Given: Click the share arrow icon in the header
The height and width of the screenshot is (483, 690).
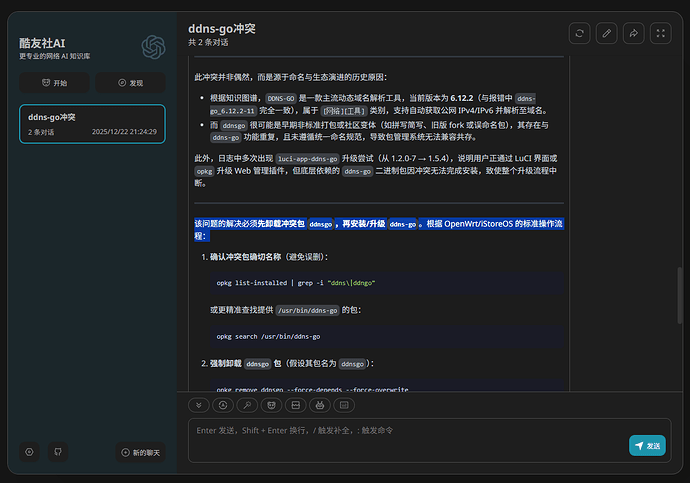Looking at the screenshot, I should pyautogui.click(x=634, y=33).
